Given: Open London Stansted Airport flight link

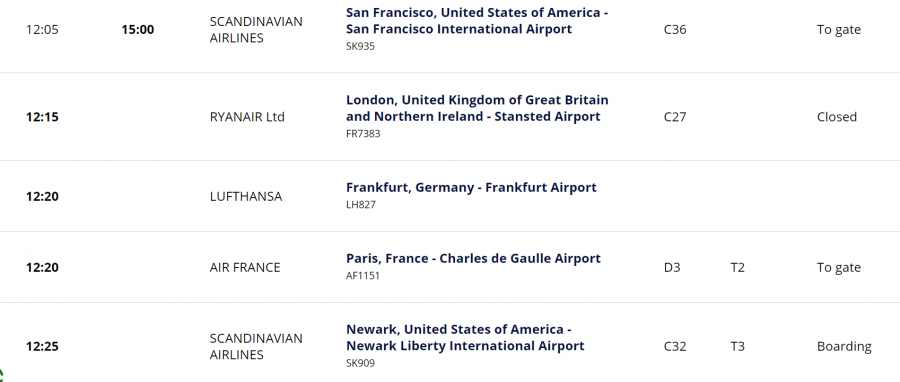Looking at the screenshot, I should click(477, 108).
